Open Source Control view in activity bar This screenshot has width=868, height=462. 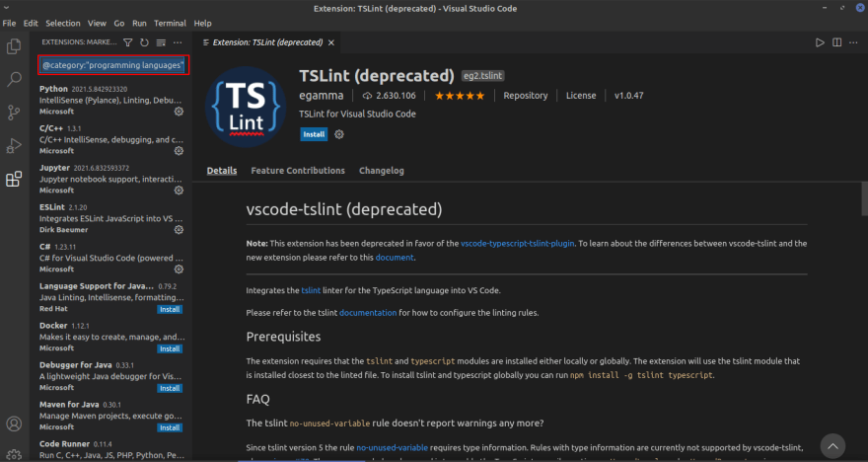click(x=14, y=113)
